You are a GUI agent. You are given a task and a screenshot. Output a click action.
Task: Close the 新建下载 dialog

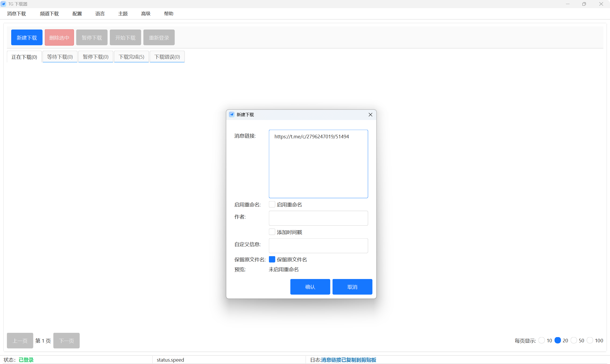click(370, 115)
